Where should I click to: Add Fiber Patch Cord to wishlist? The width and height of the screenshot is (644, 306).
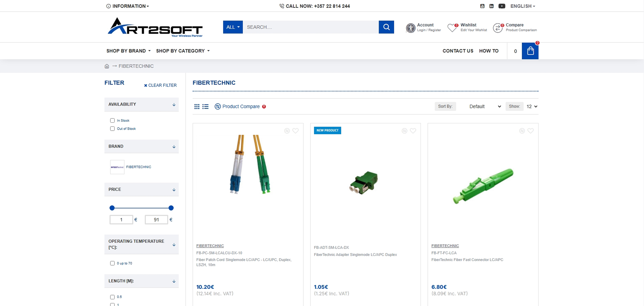[295, 131]
